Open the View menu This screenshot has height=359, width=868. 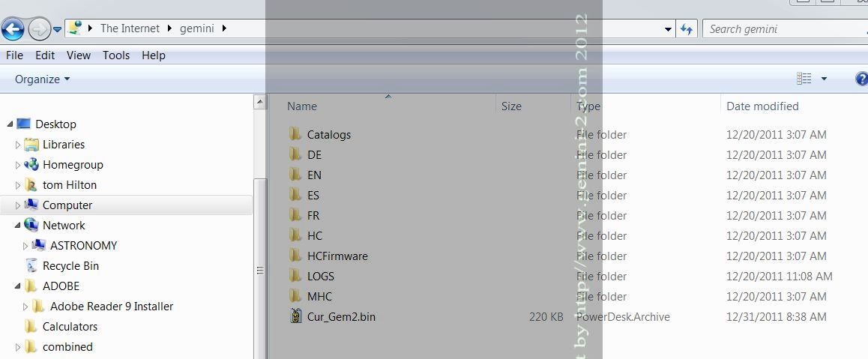pyautogui.click(x=79, y=55)
